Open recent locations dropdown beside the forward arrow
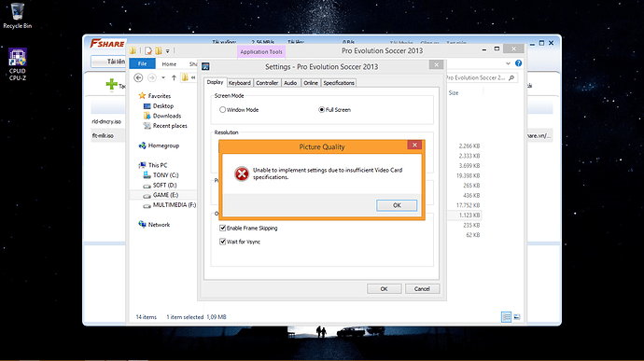The height and width of the screenshot is (361, 644). 163,77
